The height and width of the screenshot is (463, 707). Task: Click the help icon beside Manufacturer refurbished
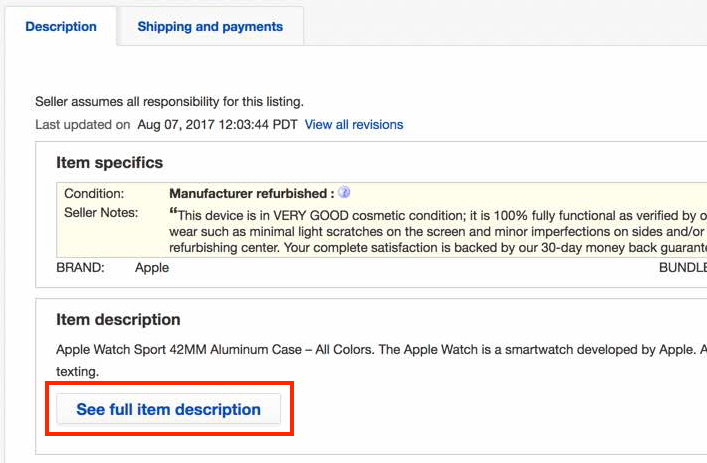coord(344,192)
